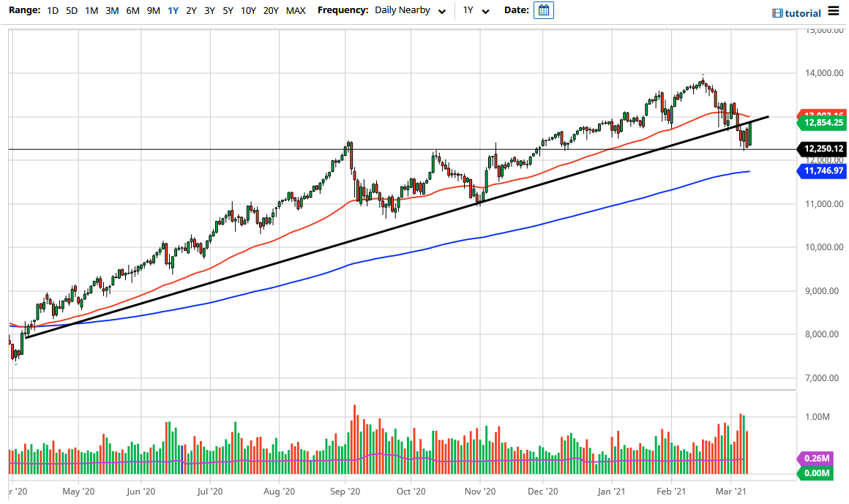Select the 5D range
Screen dimensions: 849x504
click(70, 11)
